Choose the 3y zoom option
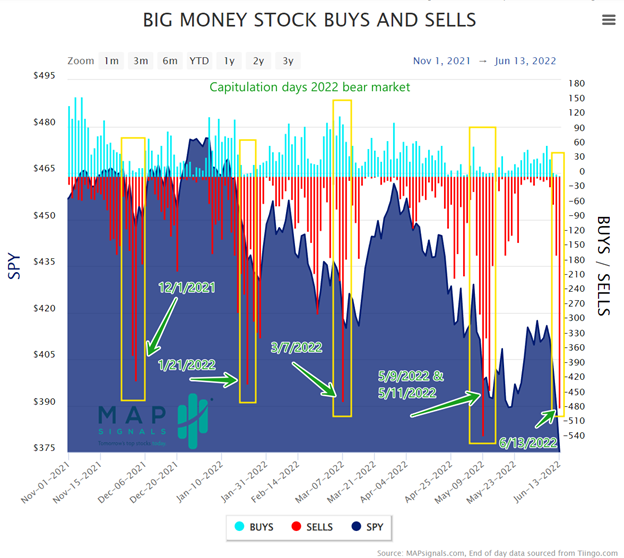 pyautogui.click(x=288, y=61)
